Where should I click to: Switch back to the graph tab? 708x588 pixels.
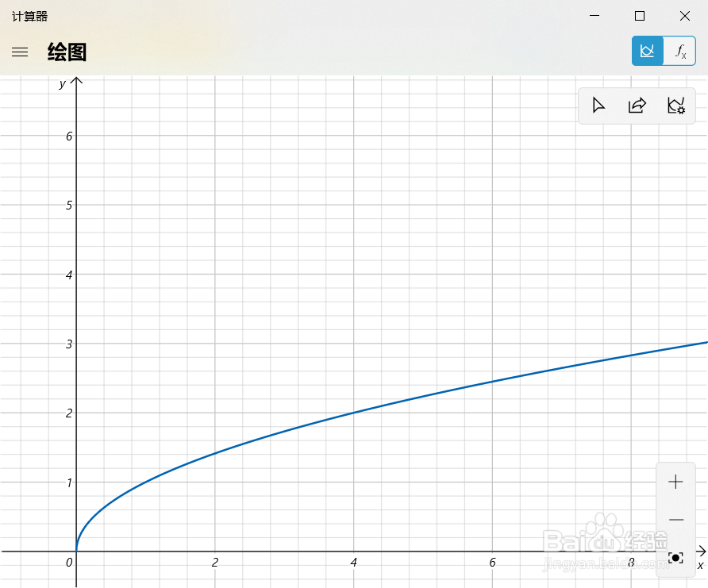tap(648, 50)
